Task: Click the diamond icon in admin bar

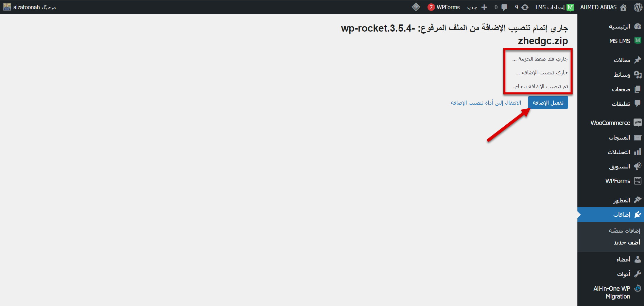Action: pos(416,7)
